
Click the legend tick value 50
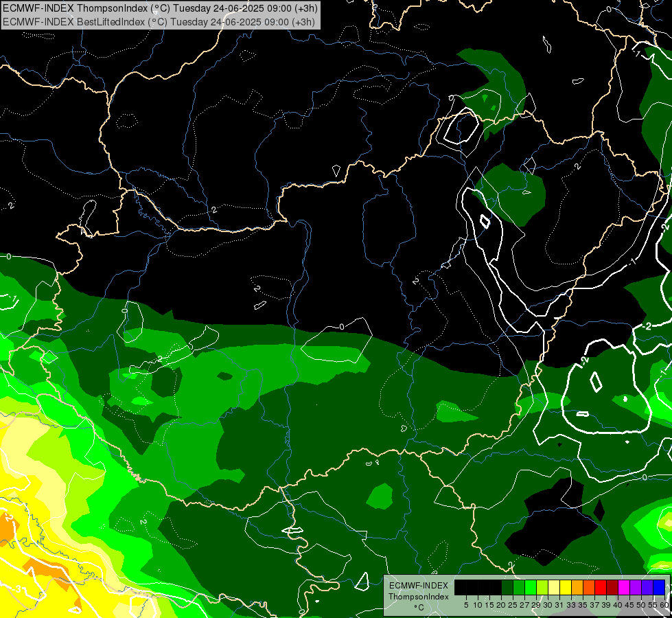[641, 605]
